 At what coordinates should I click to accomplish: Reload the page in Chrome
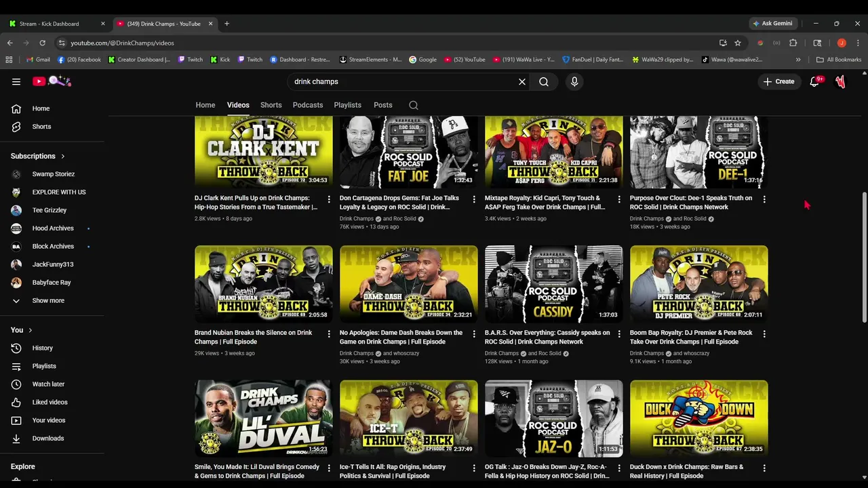tap(42, 43)
